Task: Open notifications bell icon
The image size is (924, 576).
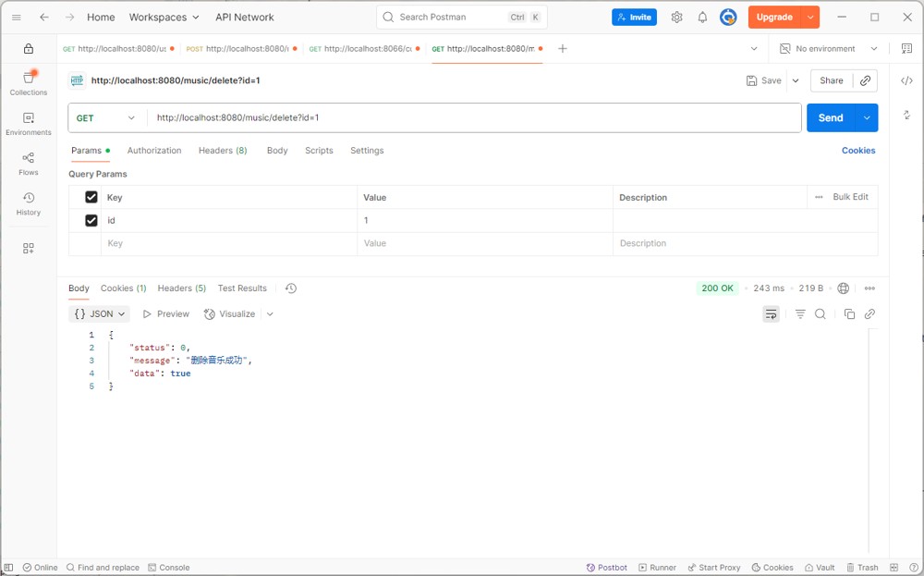Action: point(702,17)
